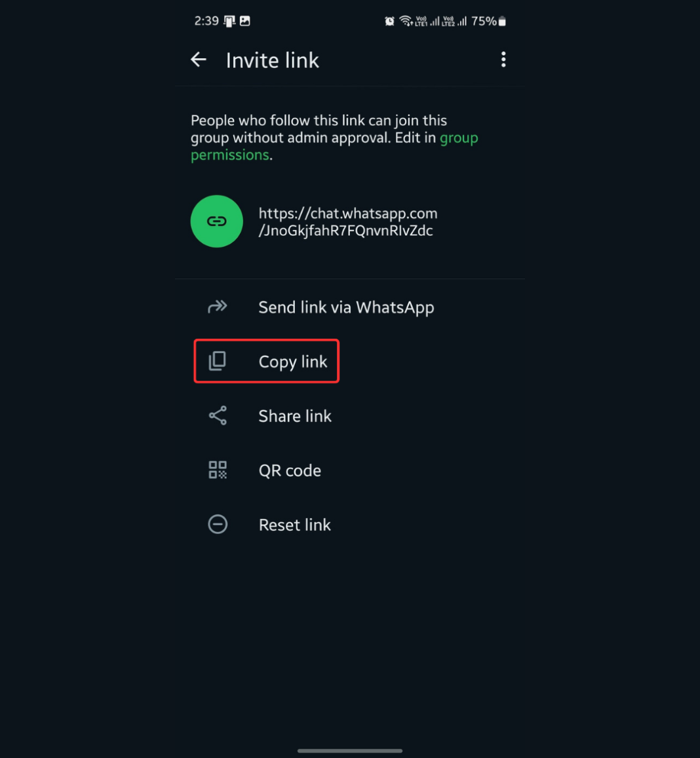Tap the copy icon beside Copy link
The image size is (700, 758).
[218, 361]
